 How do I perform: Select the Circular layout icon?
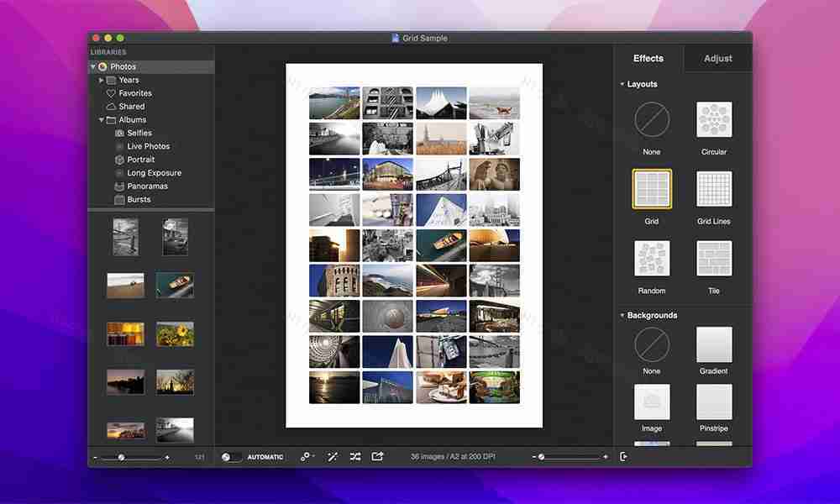713,120
